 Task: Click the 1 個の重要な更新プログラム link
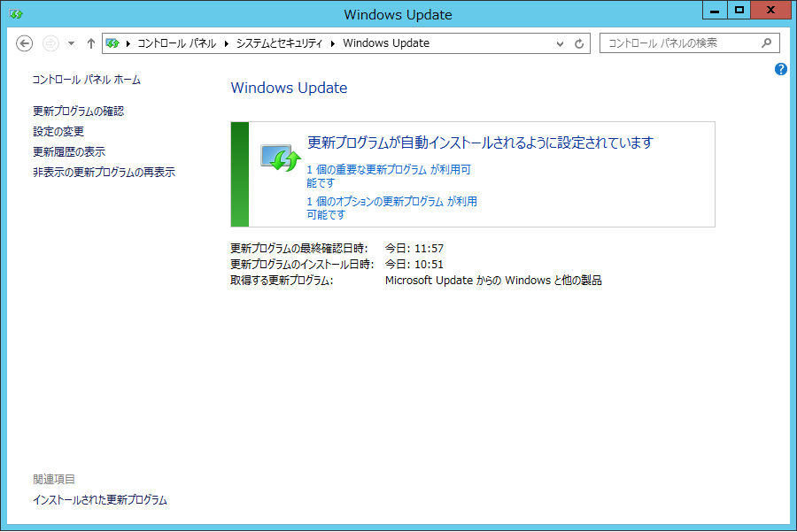(389, 176)
